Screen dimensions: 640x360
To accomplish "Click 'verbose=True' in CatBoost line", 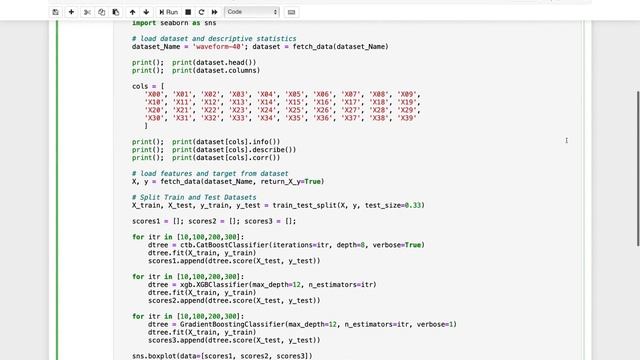I will pos(396,245).
